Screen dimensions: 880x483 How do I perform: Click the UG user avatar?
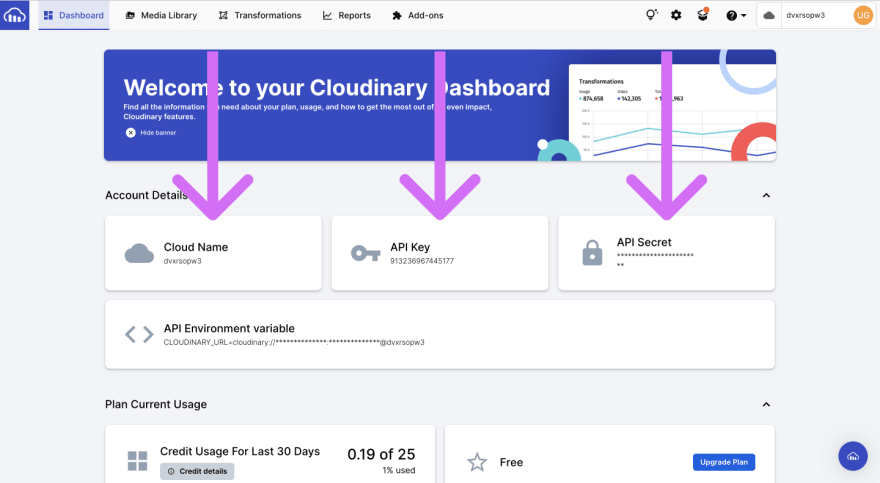(x=863, y=15)
